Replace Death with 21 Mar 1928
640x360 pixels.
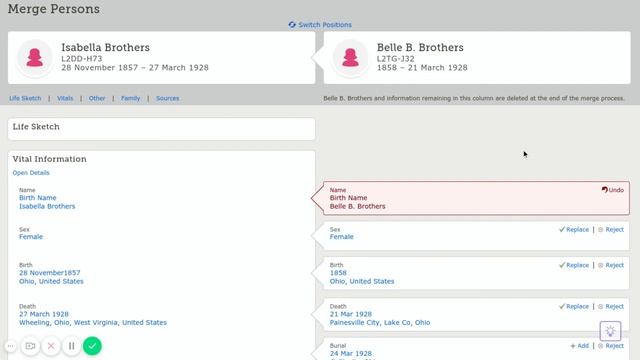coord(574,306)
